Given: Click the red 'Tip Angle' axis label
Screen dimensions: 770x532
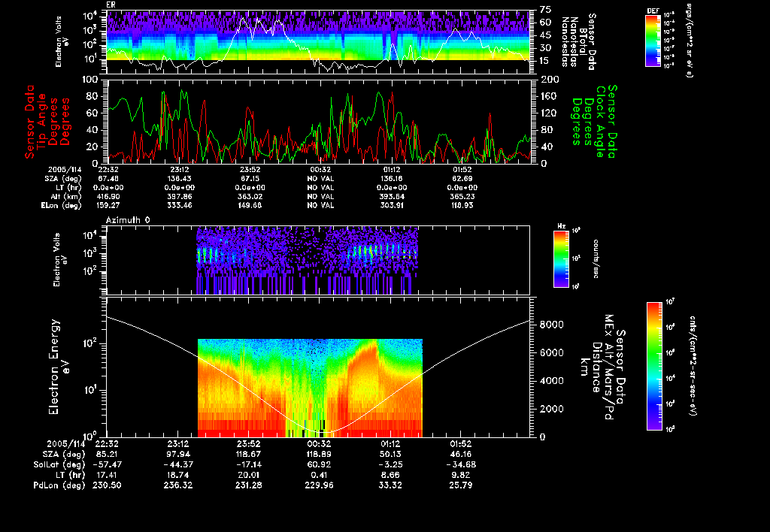Looking at the screenshot, I should (42, 122).
